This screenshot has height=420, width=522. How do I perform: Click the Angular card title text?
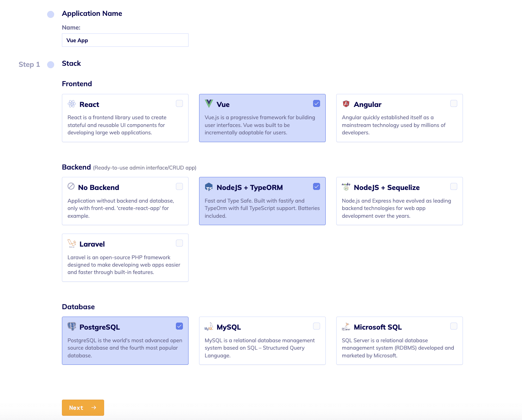point(368,104)
